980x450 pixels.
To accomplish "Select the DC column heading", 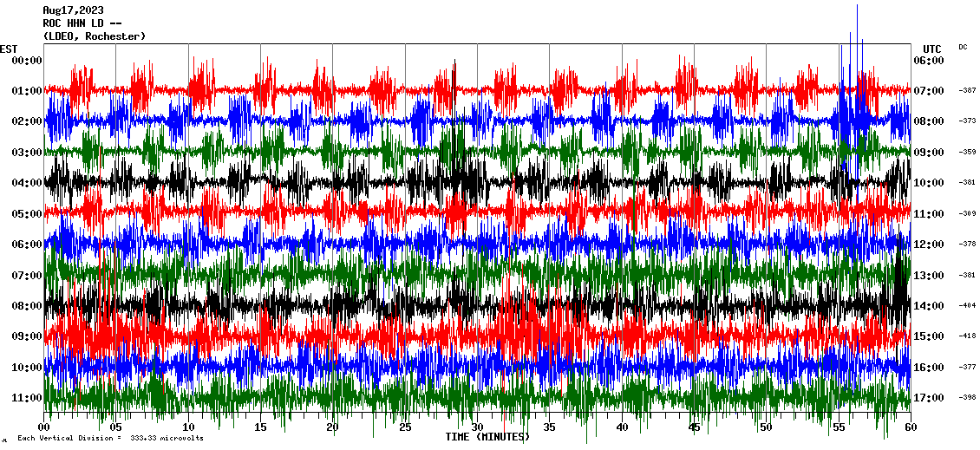I will 963,47.
